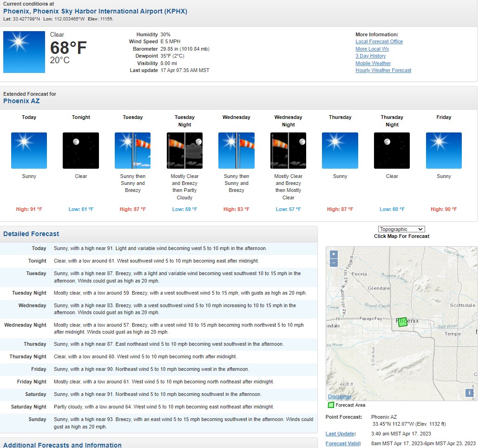Screen dimensions: 479x448
Task: Click Thursday's sunny forecast icon
Action: (x=340, y=150)
